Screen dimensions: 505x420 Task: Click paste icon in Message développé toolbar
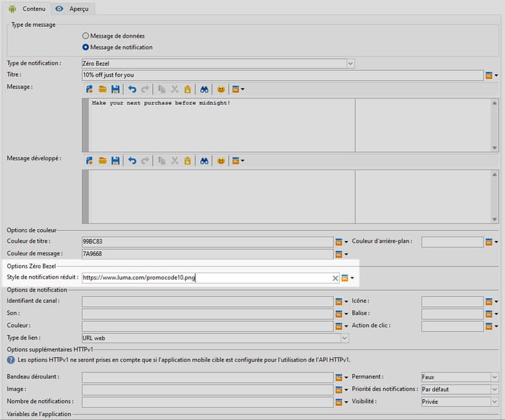pos(187,161)
